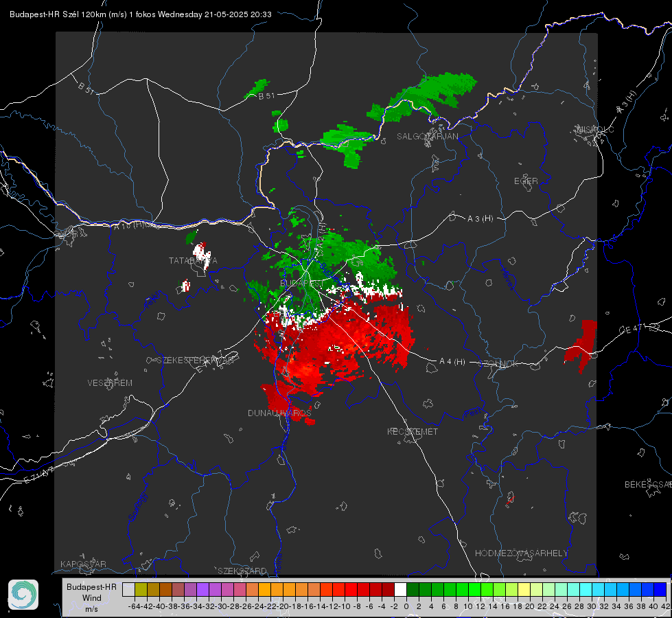
Task: Click the BUDAPEST city label
Action: coord(301,284)
